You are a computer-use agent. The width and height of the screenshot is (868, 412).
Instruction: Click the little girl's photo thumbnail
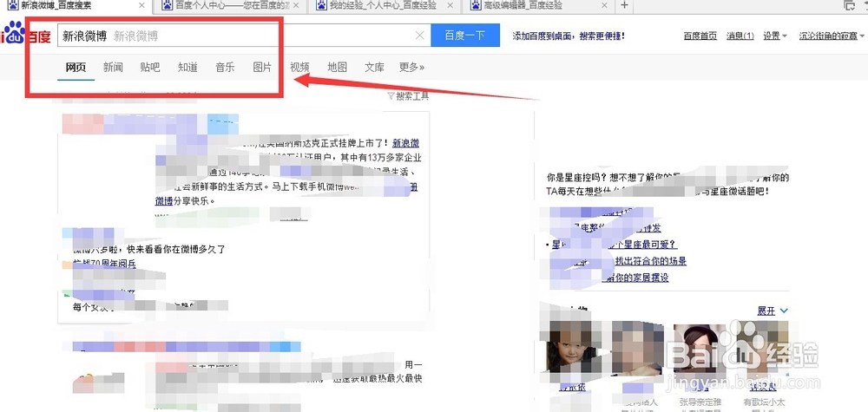point(571,348)
